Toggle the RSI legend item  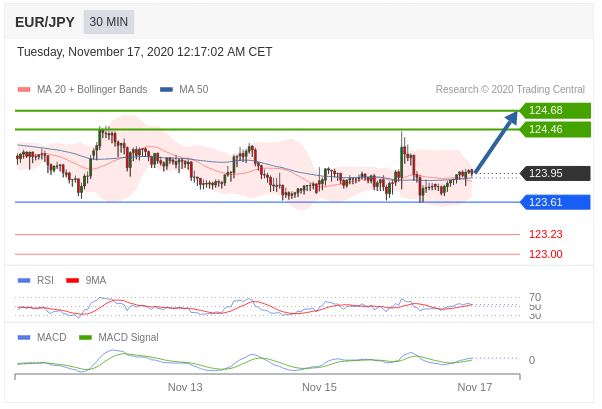[x=36, y=280]
